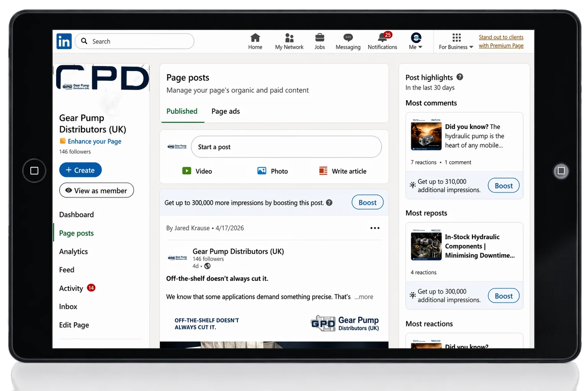Click the Video post icon

point(187,171)
